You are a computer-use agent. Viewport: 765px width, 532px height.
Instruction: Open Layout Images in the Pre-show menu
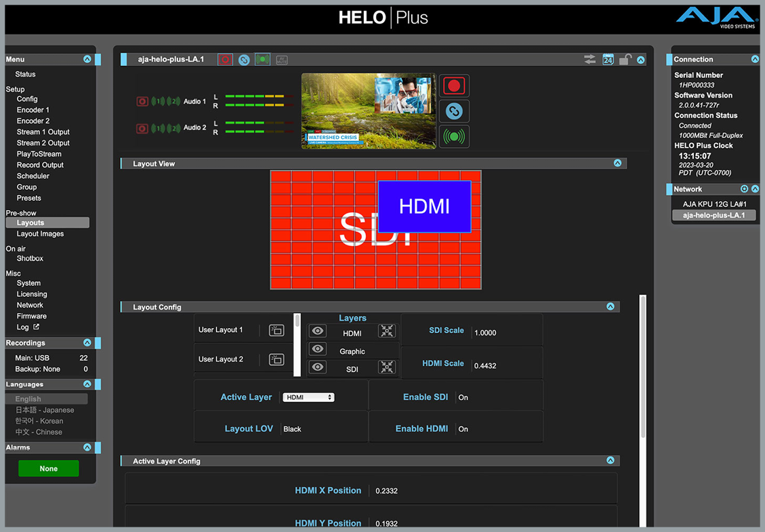click(40, 234)
